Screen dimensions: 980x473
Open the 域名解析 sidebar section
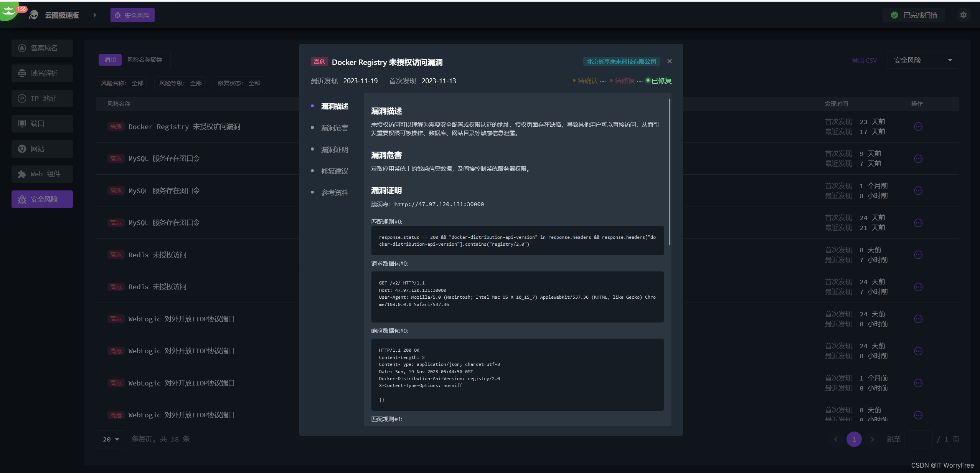pos(42,73)
